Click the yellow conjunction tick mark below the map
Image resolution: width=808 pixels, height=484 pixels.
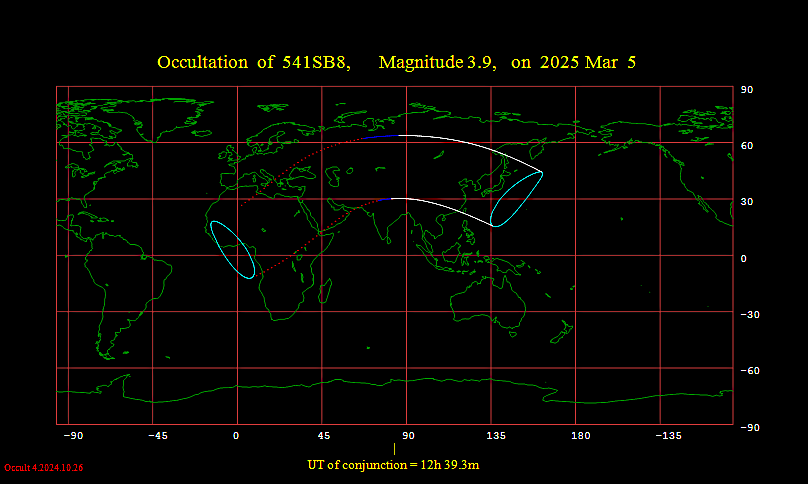tap(394, 449)
